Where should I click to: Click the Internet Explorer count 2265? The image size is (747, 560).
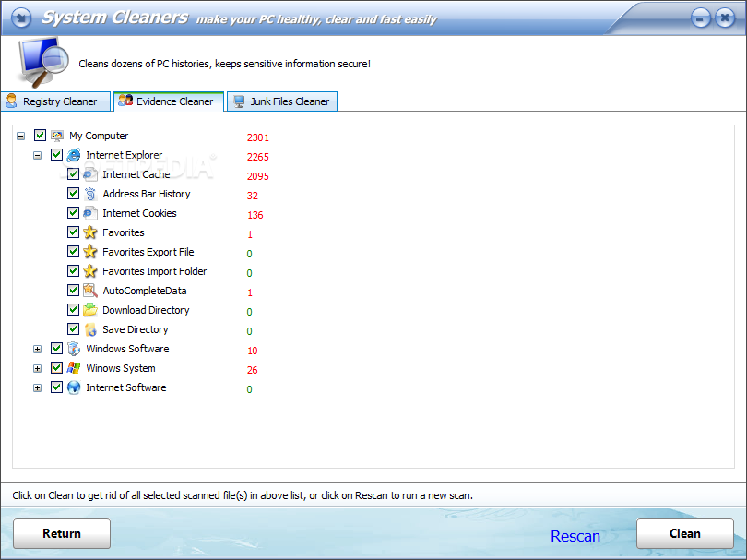click(257, 157)
